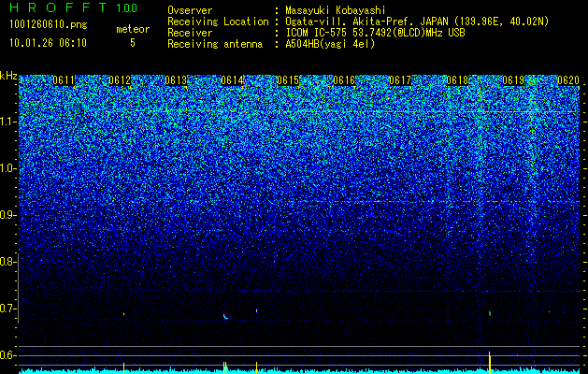Click the bright meteor echo after 0618
This screenshot has width=588, height=374.
[x=490, y=313]
